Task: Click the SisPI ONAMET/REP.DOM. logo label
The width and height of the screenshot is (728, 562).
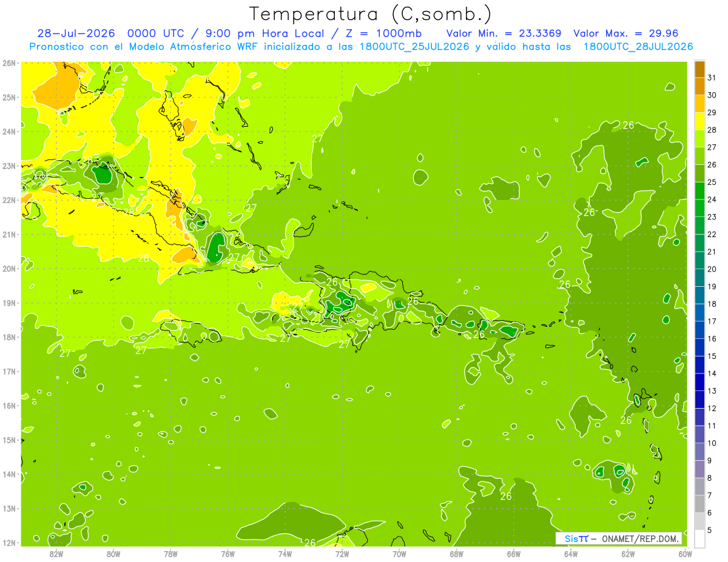Action: coord(619,538)
